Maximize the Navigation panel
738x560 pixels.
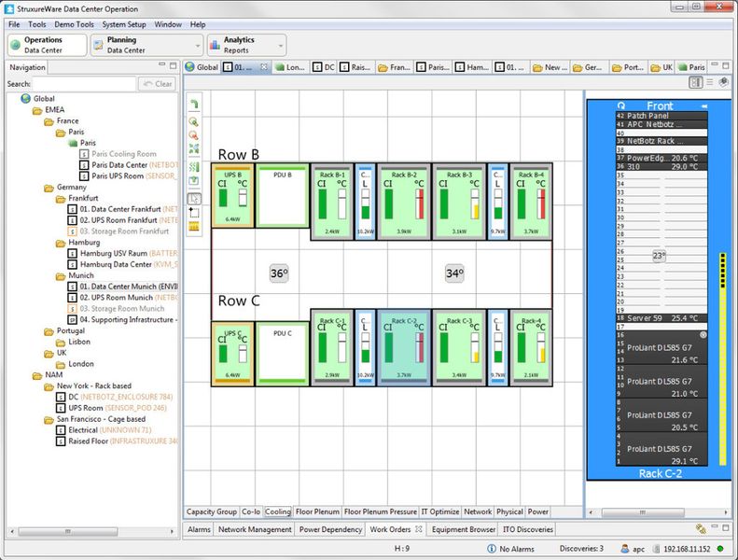point(174,65)
